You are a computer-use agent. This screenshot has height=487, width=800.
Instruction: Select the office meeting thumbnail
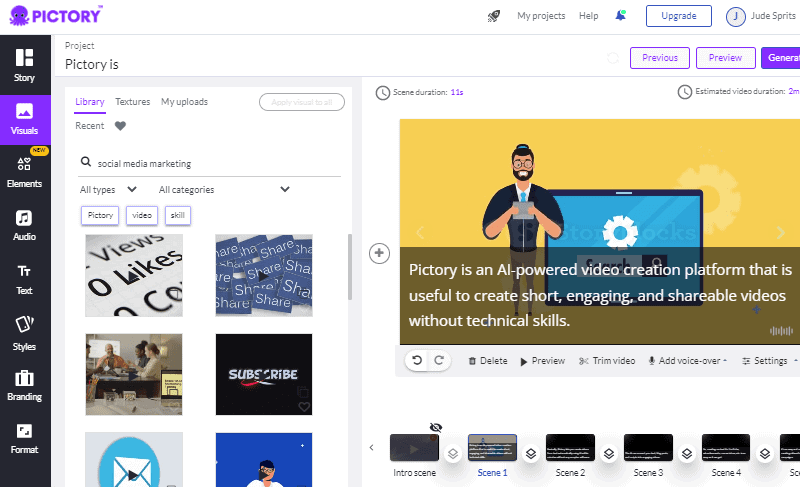[134, 374]
